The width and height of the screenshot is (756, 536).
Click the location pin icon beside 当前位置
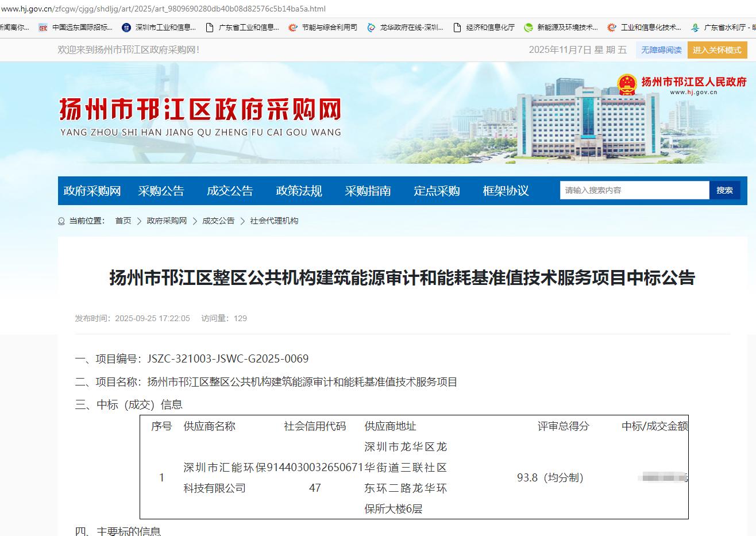(x=61, y=221)
